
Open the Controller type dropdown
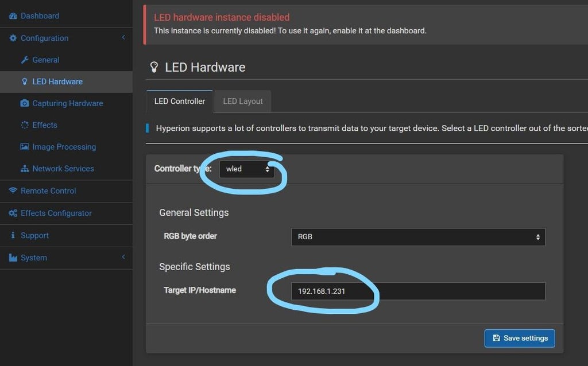coord(247,169)
